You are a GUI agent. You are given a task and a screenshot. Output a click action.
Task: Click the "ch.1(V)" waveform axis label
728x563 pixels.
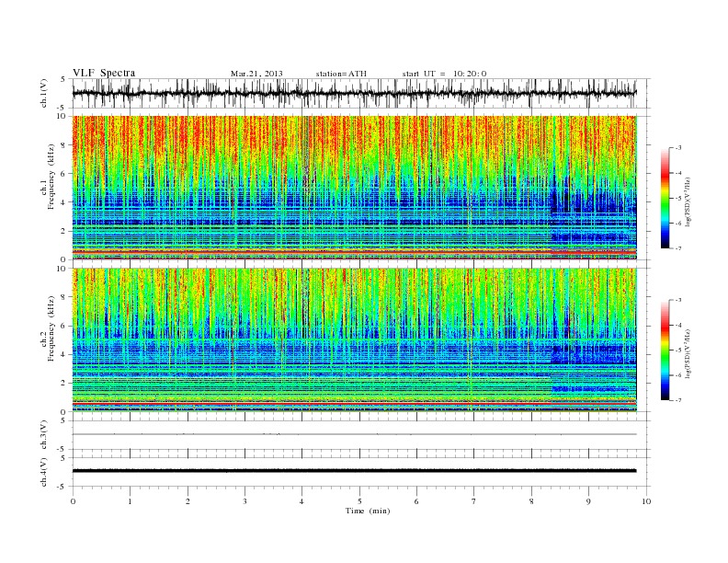click(44, 93)
